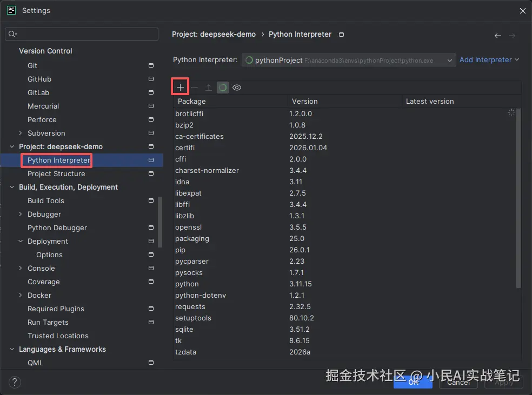Click the project-level icon on Python Debugger row
Image resolution: width=532 pixels, height=395 pixels.
pyautogui.click(x=151, y=227)
